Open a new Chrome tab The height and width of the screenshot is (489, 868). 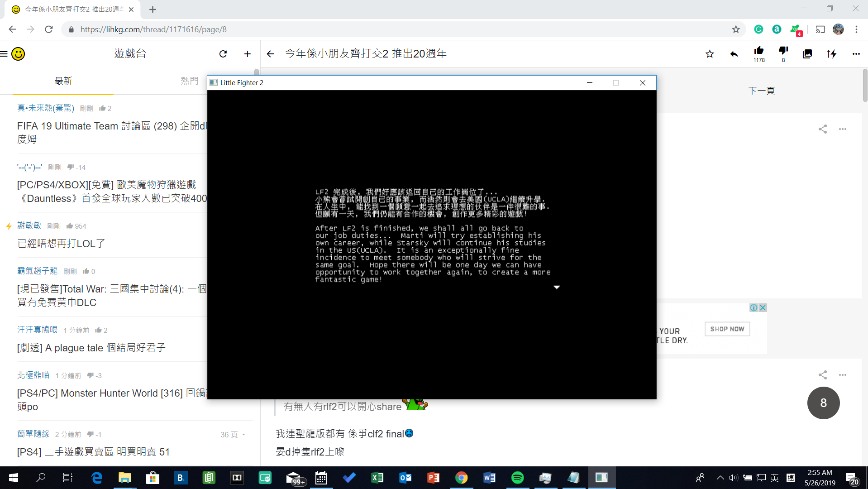153,10
